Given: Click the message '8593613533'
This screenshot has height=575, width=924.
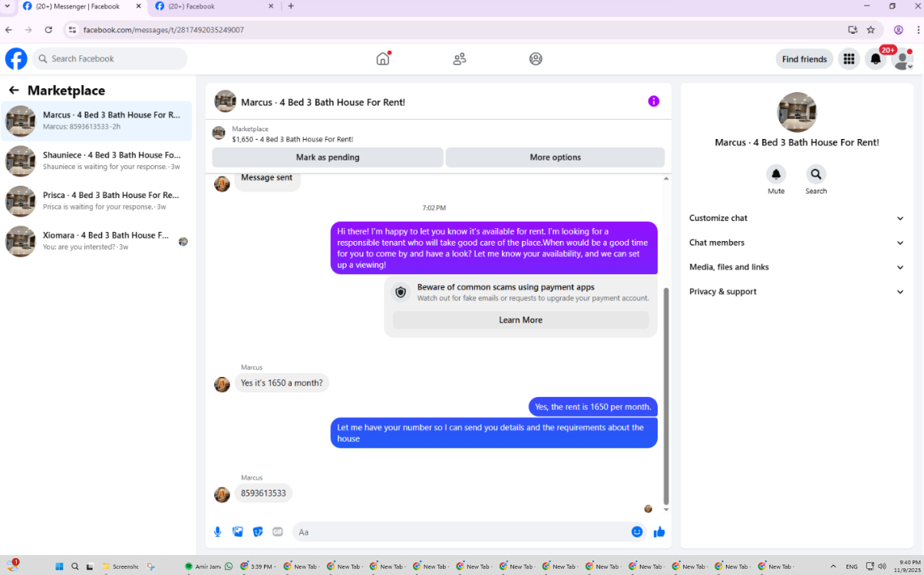Looking at the screenshot, I should coord(263,494).
